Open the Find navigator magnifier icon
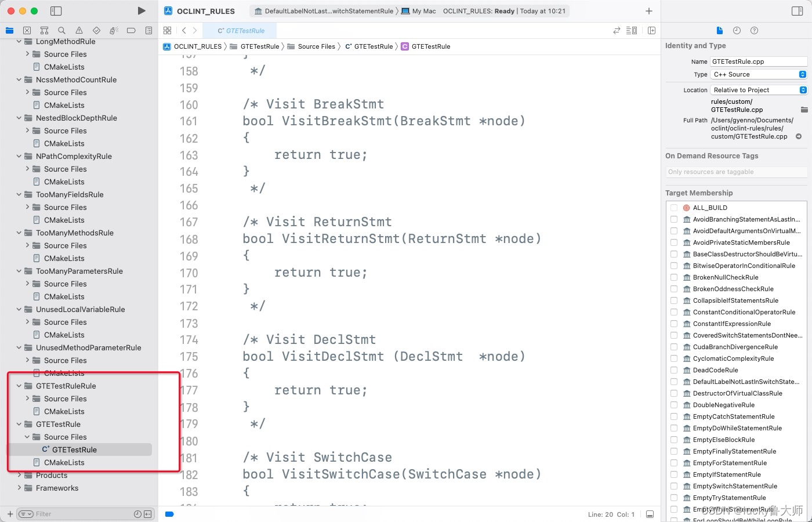This screenshot has height=522, width=812. (x=61, y=30)
